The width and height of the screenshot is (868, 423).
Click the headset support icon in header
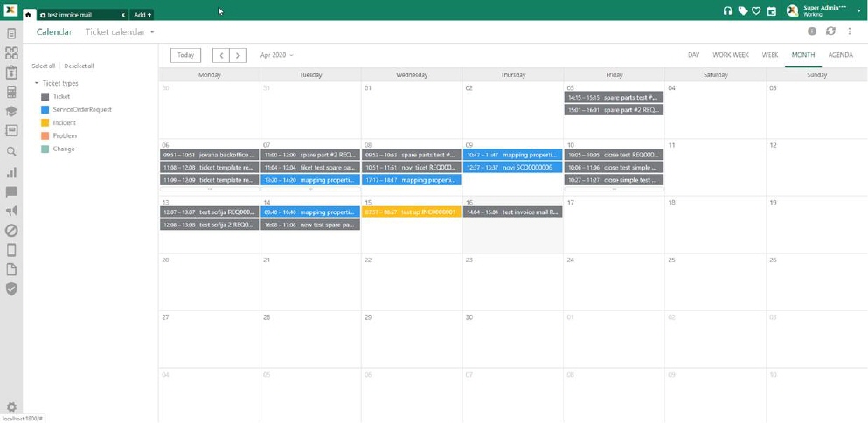click(x=727, y=10)
